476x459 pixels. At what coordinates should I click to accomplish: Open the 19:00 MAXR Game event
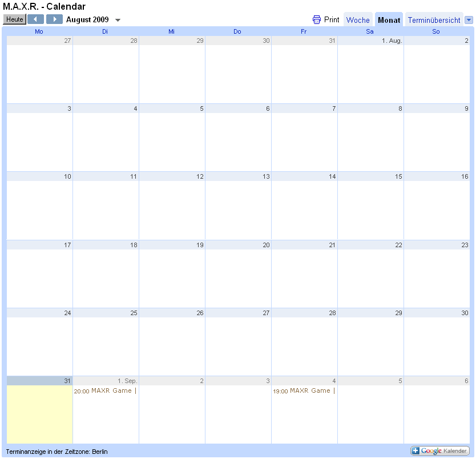(304, 390)
